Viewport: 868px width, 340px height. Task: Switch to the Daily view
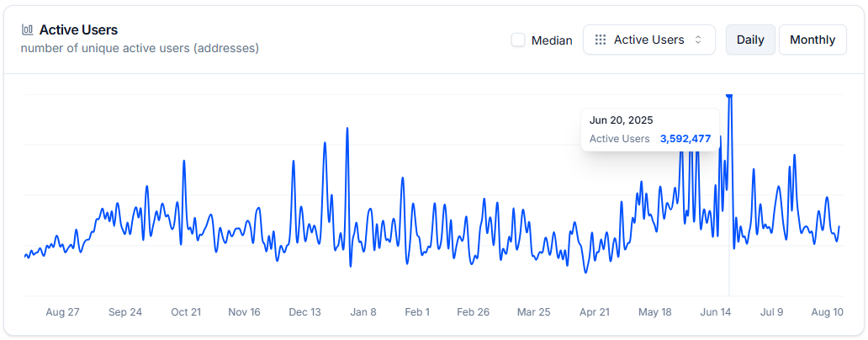pyautogui.click(x=750, y=40)
